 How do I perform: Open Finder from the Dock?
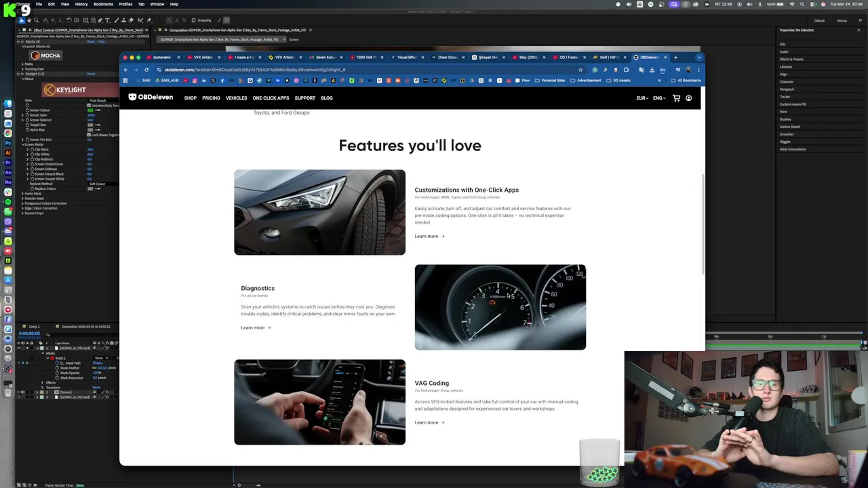[8, 104]
